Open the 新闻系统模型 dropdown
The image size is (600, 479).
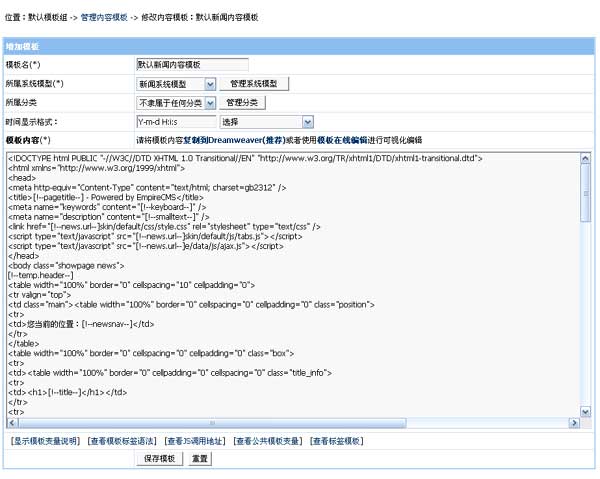pos(175,84)
